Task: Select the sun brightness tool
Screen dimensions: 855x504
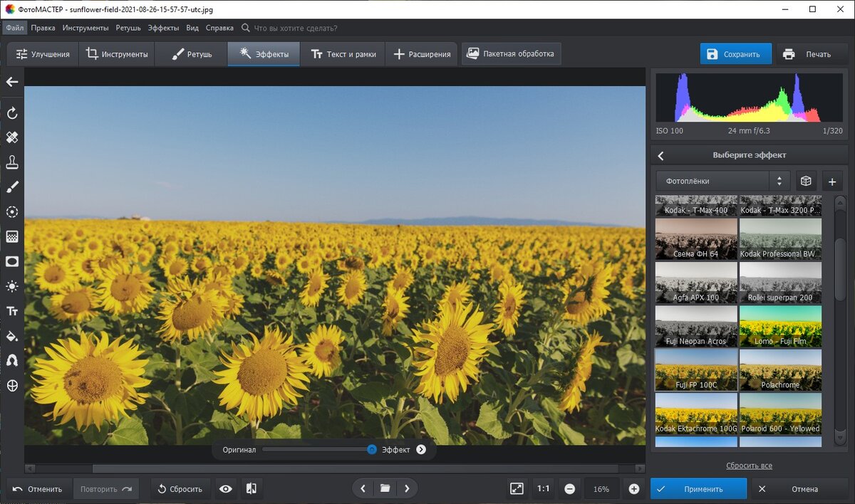Action: [x=12, y=286]
